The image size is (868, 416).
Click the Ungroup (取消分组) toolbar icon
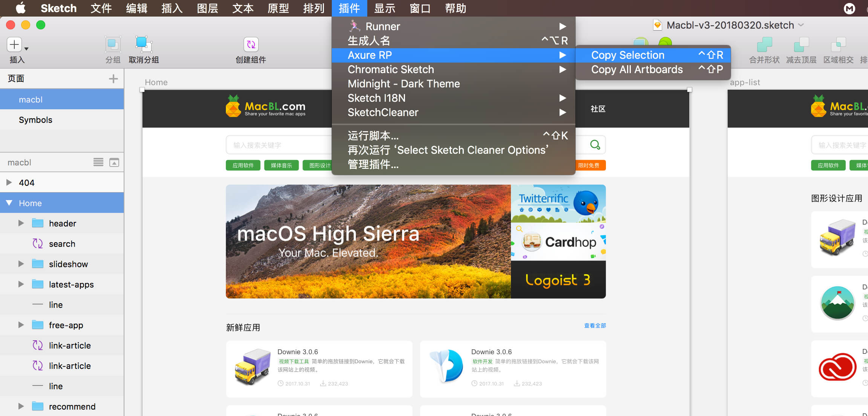point(143,44)
